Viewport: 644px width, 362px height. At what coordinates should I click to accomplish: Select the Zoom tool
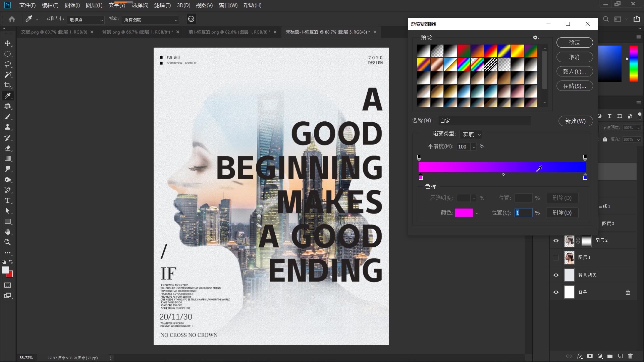click(x=8, y=242)
